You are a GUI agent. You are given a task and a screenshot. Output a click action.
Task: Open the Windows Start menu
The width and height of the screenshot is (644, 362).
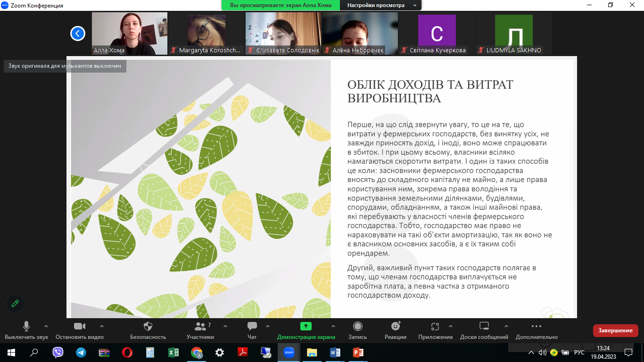(11, 352)
